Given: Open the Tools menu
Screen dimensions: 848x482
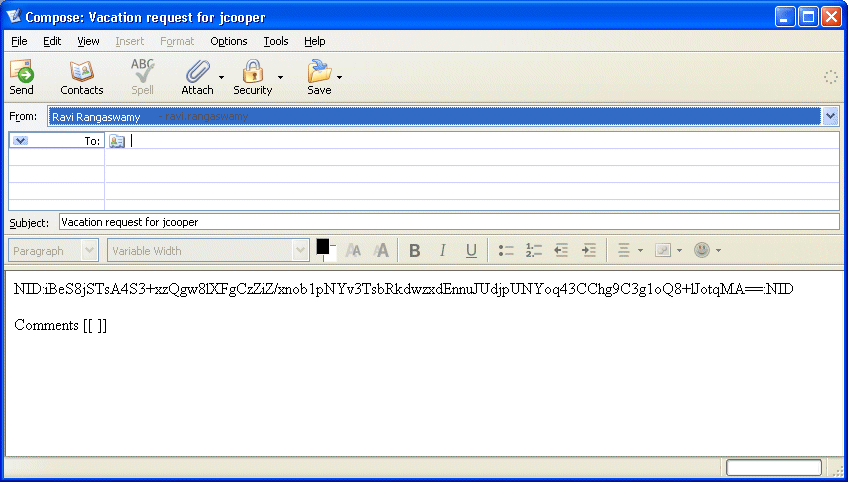Looking at the screenshot, I should click(x=276, y=41).
